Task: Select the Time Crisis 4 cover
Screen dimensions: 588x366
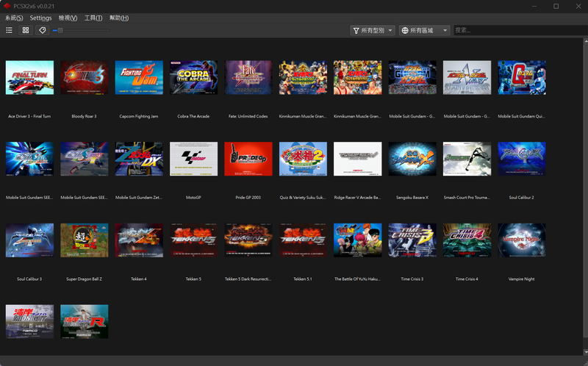Action: pos(467,240)
